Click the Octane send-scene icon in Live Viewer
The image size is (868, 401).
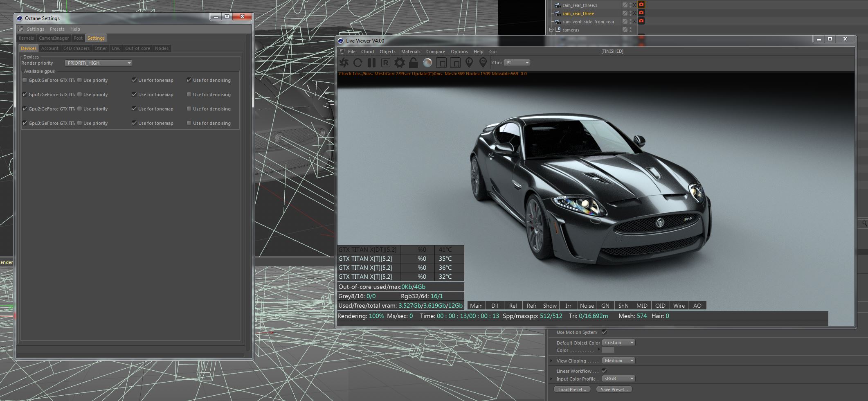(x=344, y=63)
